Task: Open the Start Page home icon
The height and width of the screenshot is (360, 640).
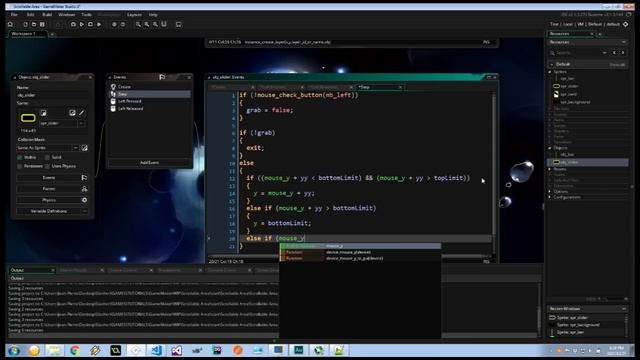Action: coord(11,24)
